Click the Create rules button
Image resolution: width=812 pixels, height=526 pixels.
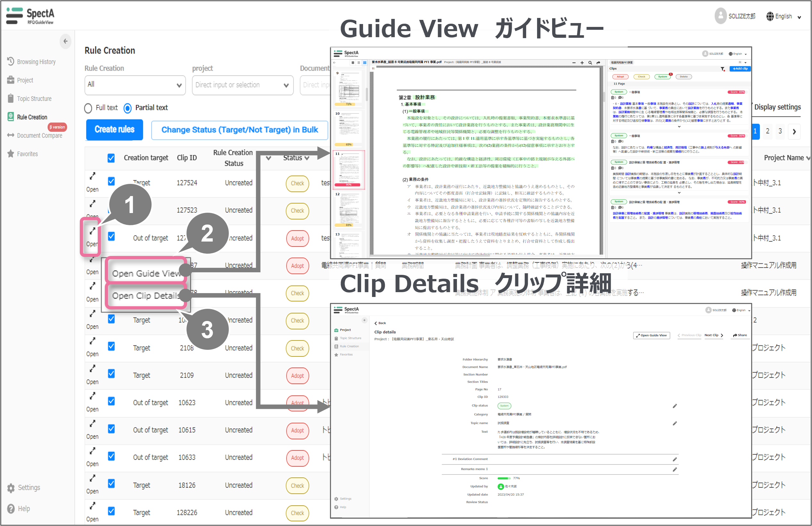click(114, 130)
